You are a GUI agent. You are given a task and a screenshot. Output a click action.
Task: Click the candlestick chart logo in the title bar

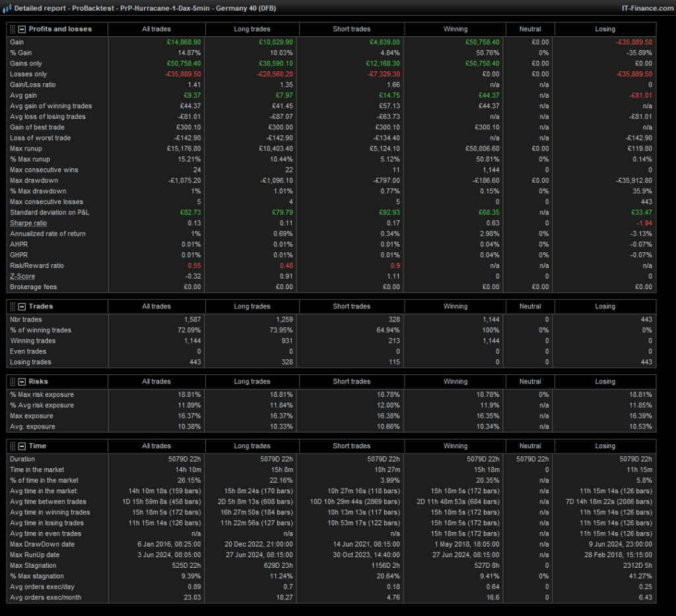click(x=7, y=8)
